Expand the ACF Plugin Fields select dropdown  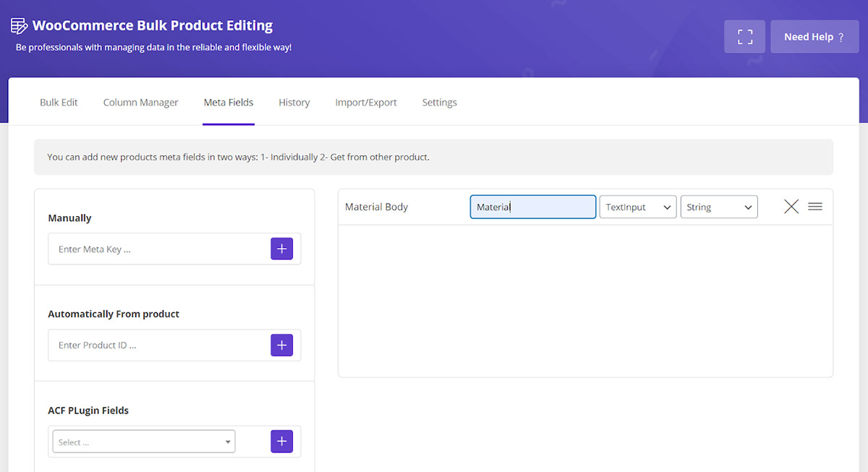144,442
